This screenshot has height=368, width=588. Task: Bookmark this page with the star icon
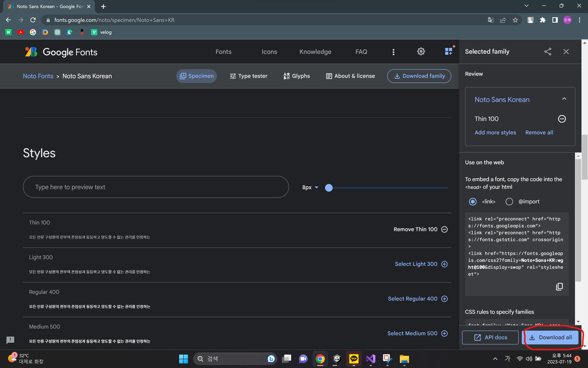(515, 20)
